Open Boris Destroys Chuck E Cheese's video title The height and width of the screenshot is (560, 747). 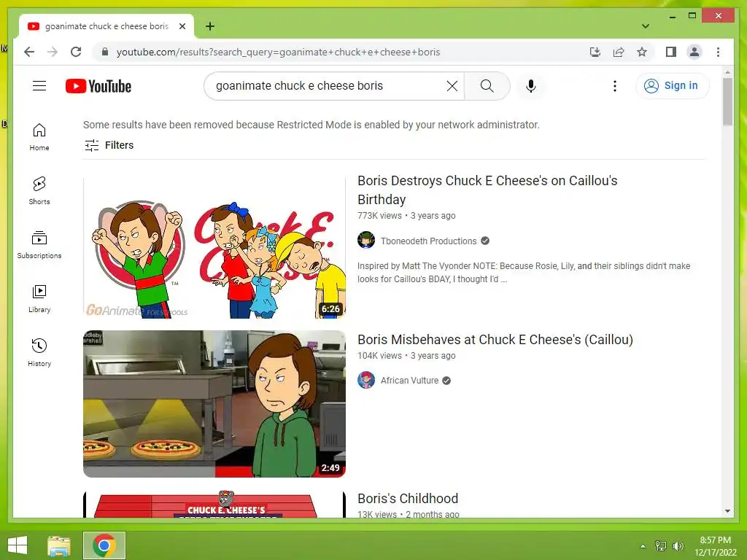point(487,190)
